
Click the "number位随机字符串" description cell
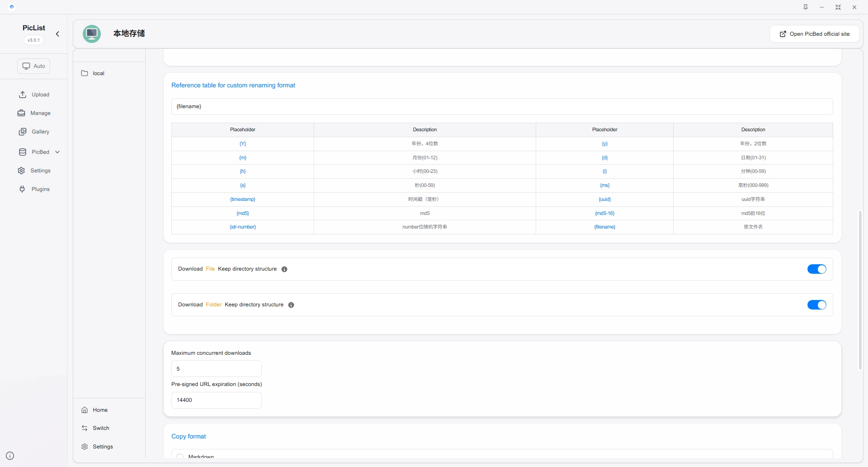pos(425,227)
